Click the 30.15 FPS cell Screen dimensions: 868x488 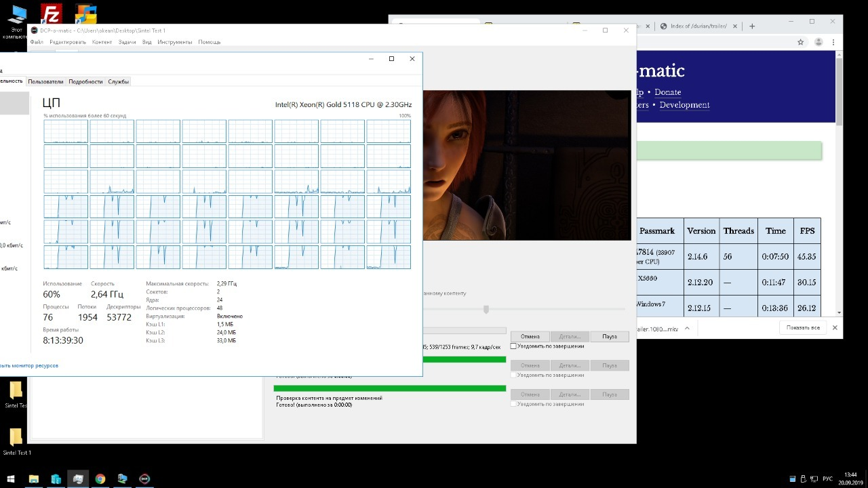click(x=807, y=283)
